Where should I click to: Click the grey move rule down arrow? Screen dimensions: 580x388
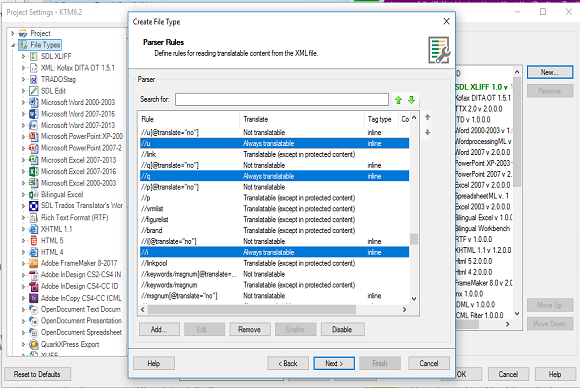(428, 132)
